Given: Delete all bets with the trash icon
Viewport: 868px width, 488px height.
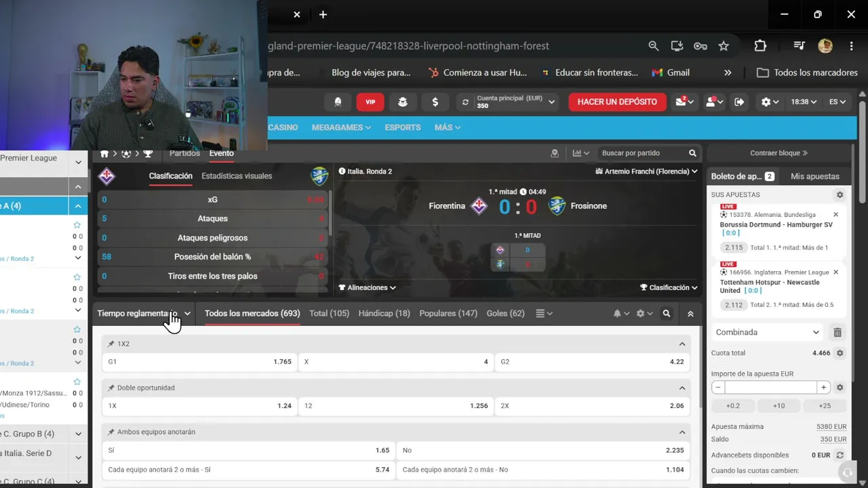Looking at the screenshot, I should coord(837,332).
